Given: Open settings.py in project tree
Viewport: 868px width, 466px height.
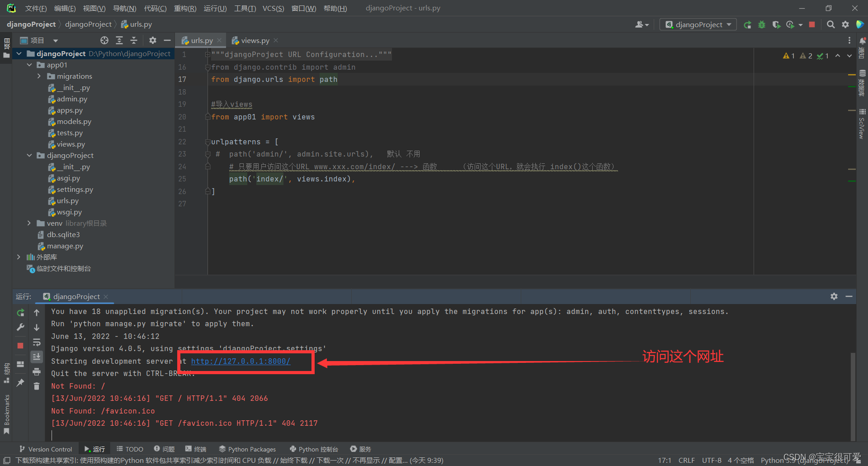Looking at the screenshot, I should tap(75, 189).
